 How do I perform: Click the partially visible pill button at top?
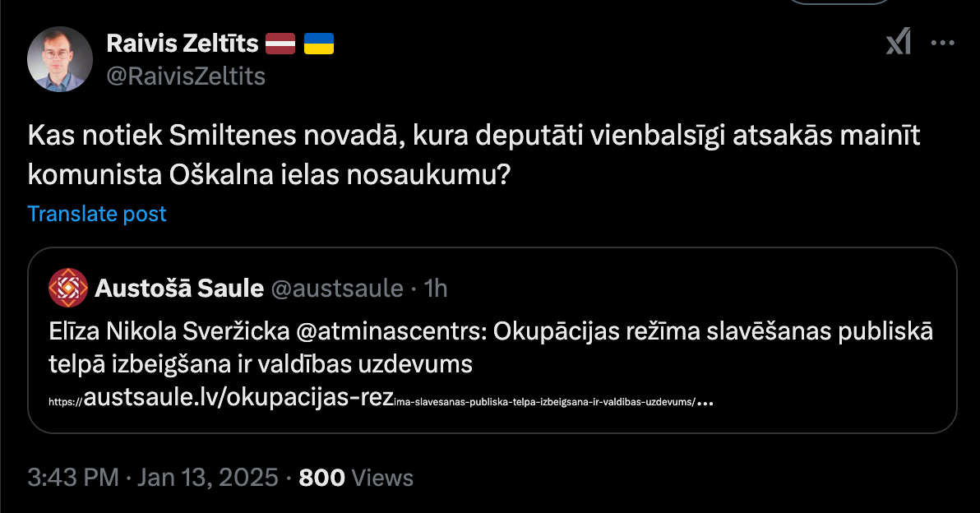[839, 4]
